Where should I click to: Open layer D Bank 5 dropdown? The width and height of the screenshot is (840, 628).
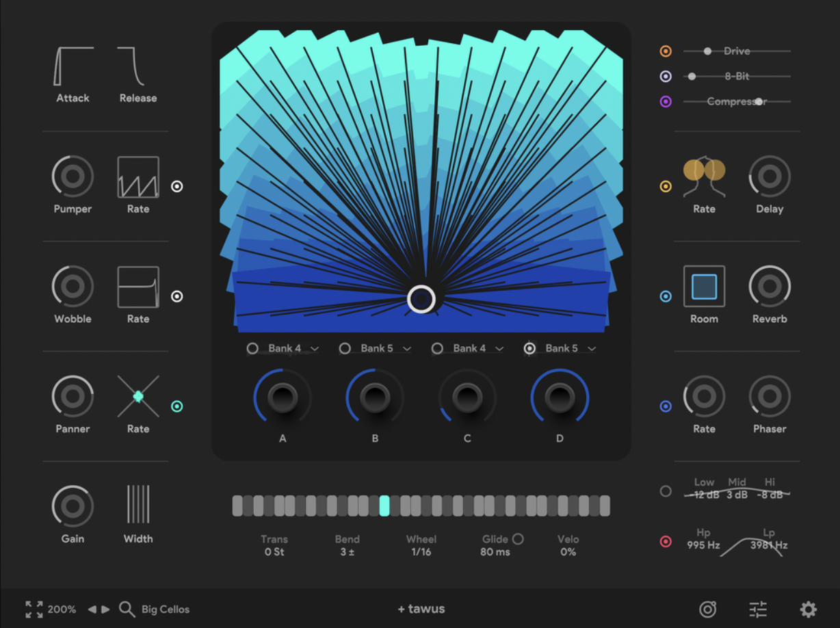[x=570, y=348]
